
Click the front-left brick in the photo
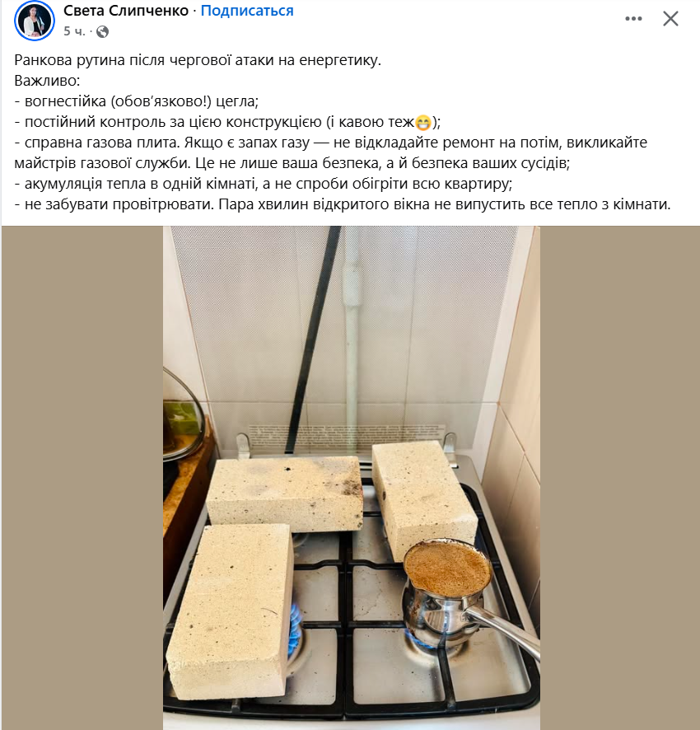coord(231,610)
